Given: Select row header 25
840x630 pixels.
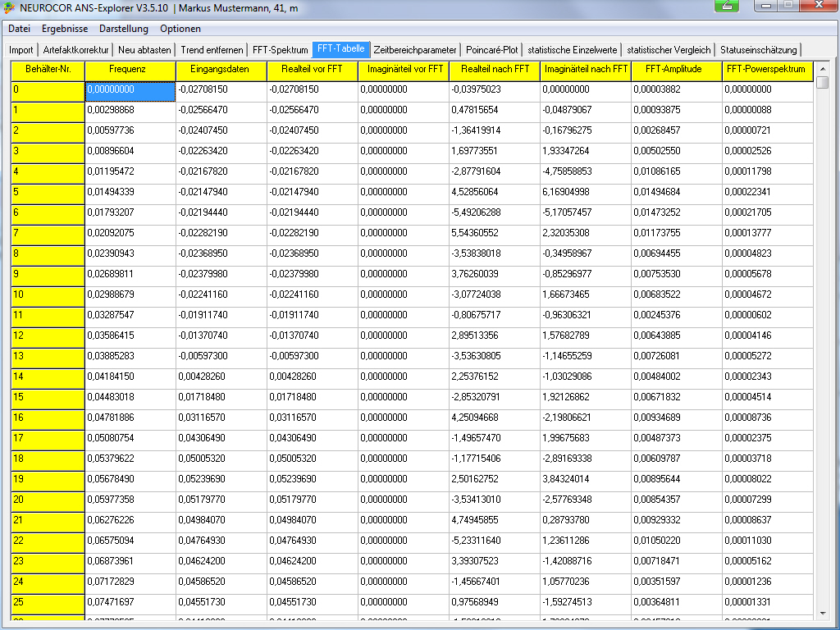Looking at the screenshot, I should (48, 605).
